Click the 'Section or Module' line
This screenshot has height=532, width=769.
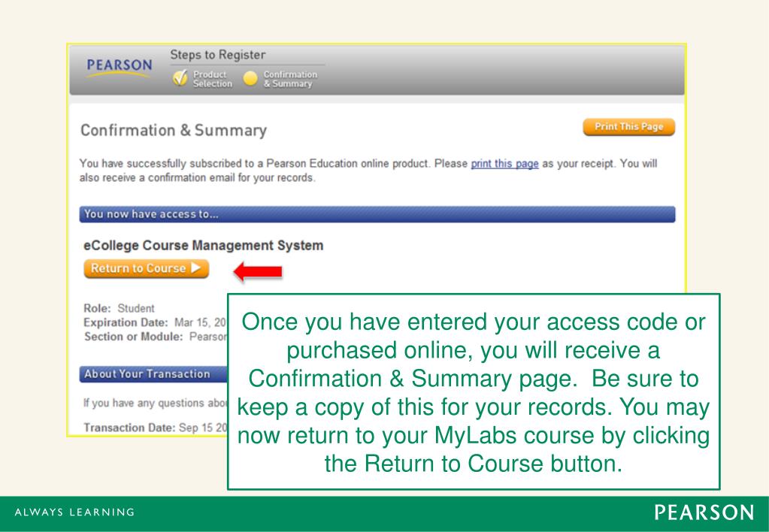coord(156,337)
